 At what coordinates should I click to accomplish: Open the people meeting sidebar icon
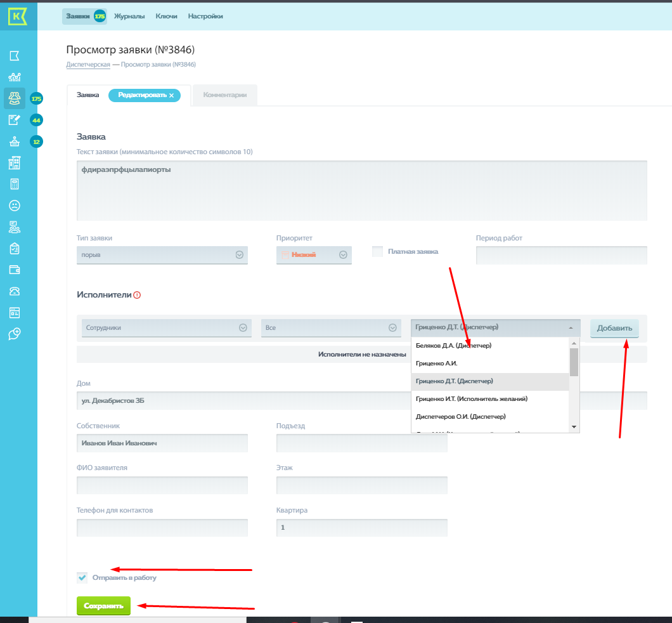15,227
